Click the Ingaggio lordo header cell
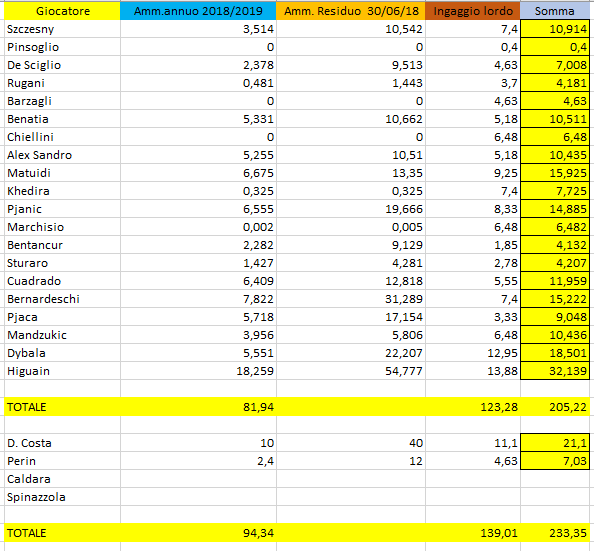 [x=473, y=11]
